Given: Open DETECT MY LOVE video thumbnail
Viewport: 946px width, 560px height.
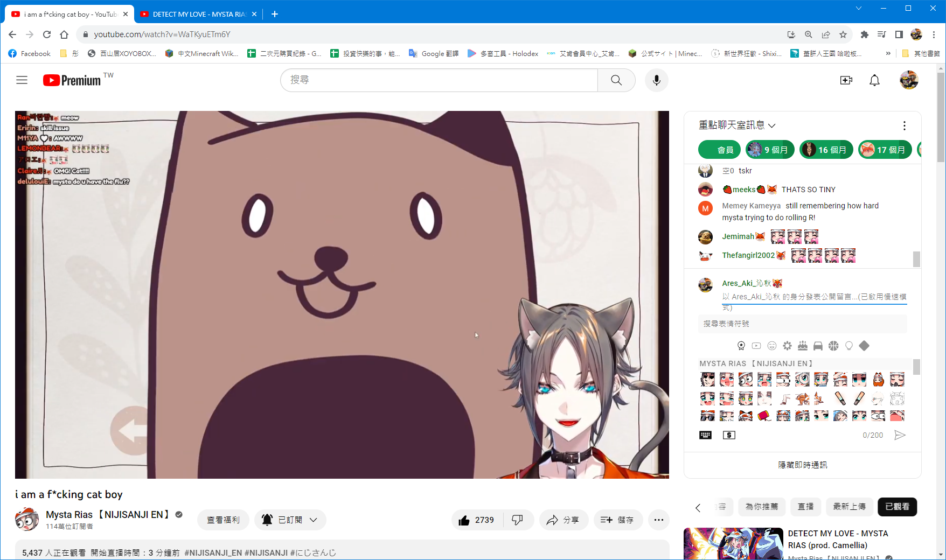Looking at the screenshot, I should pyautogui.click(x=733, y=544).
